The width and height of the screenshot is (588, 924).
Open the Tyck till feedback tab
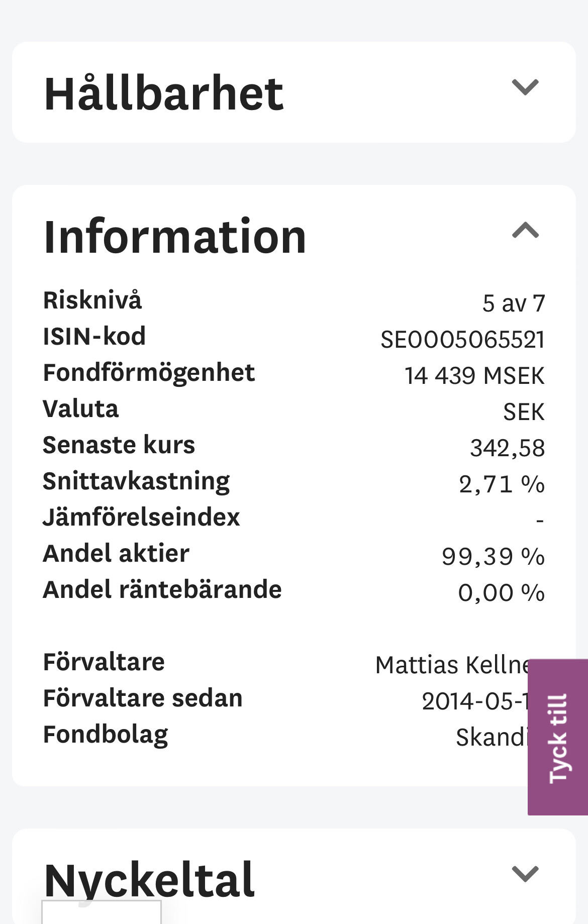click(x=558, y=737)
